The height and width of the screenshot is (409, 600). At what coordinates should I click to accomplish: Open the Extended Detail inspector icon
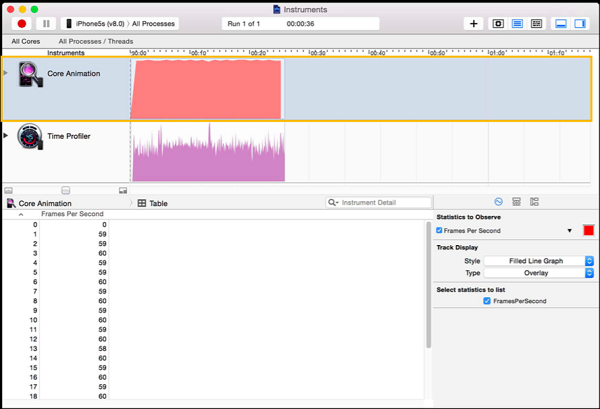[x=534, y=202]
